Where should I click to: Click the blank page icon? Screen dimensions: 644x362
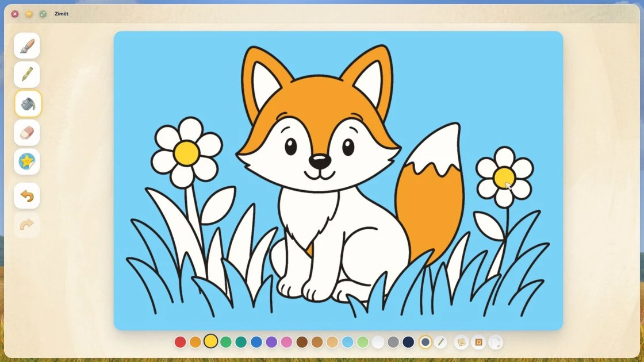[496, 342]
